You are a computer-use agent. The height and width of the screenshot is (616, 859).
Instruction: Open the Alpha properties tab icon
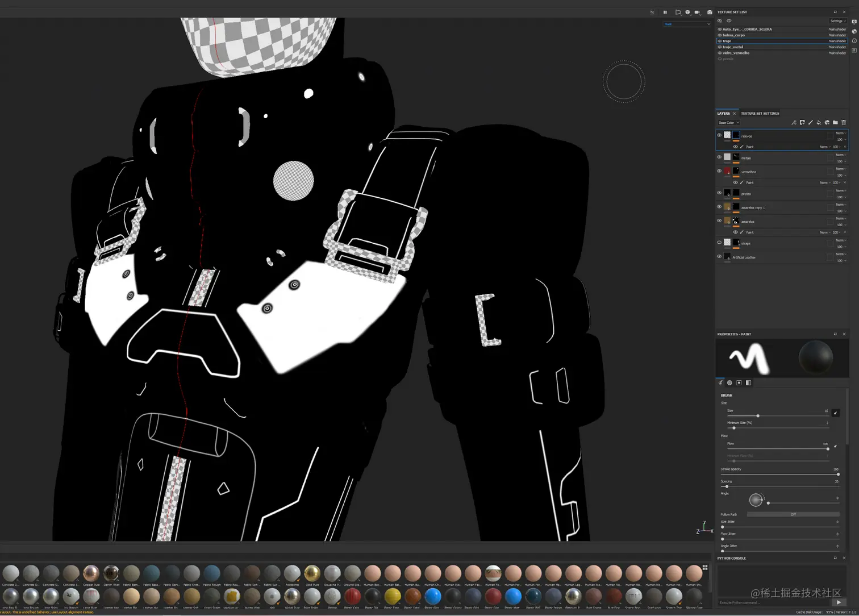[x=729, y=382]
